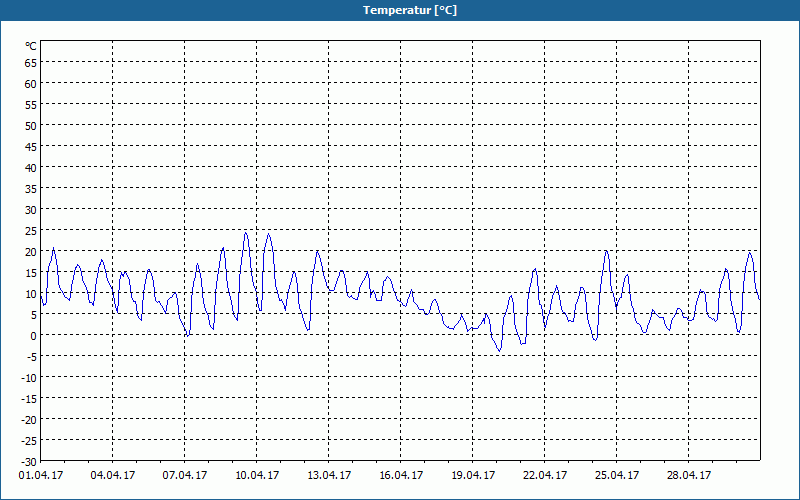
Task: Click the 22.04.17 date label
Action: point(544,475)
